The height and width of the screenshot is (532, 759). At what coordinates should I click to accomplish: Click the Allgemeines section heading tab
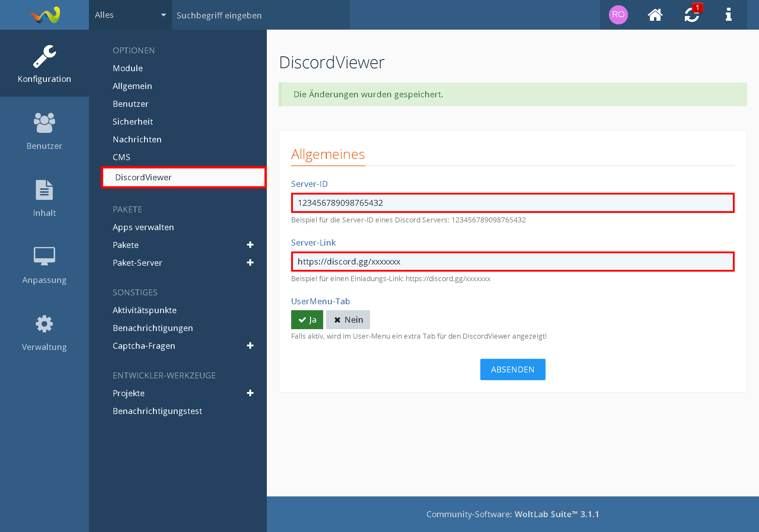pyautogui.click(x=328, y=154)
